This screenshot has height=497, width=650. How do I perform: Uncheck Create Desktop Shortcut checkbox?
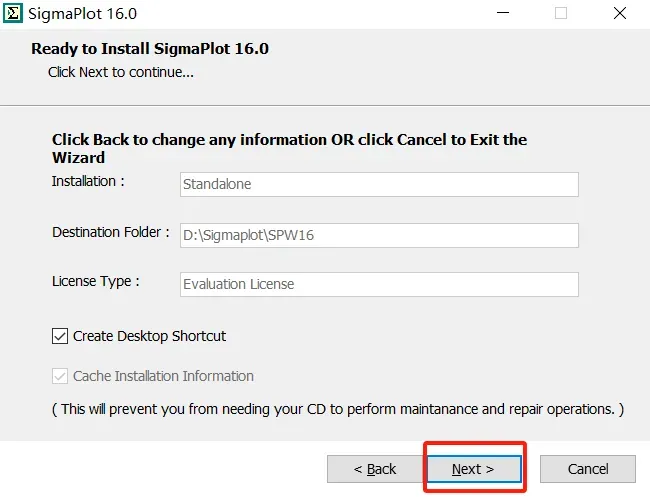[60, 336]
